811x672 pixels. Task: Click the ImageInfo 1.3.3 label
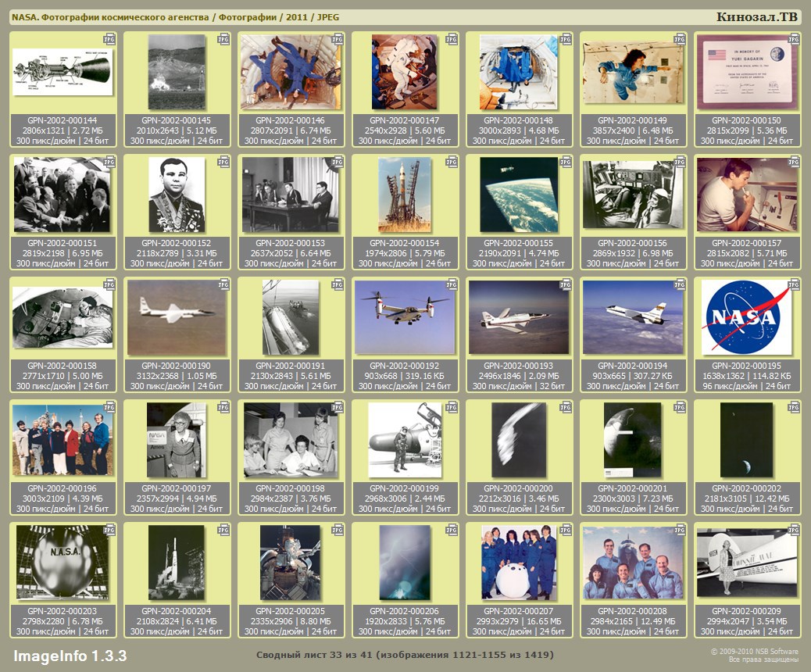70,655
